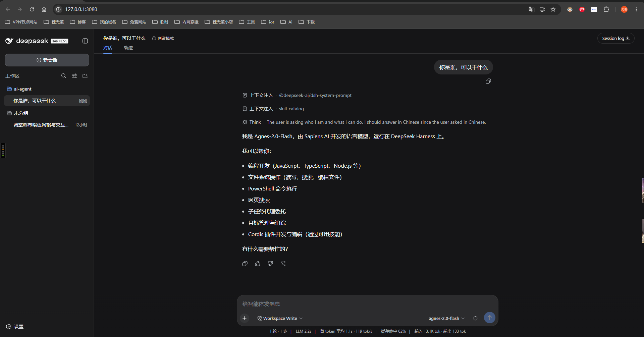
Task: Open the 内网穿透 bookmark folder
Action: click(186, 22)
